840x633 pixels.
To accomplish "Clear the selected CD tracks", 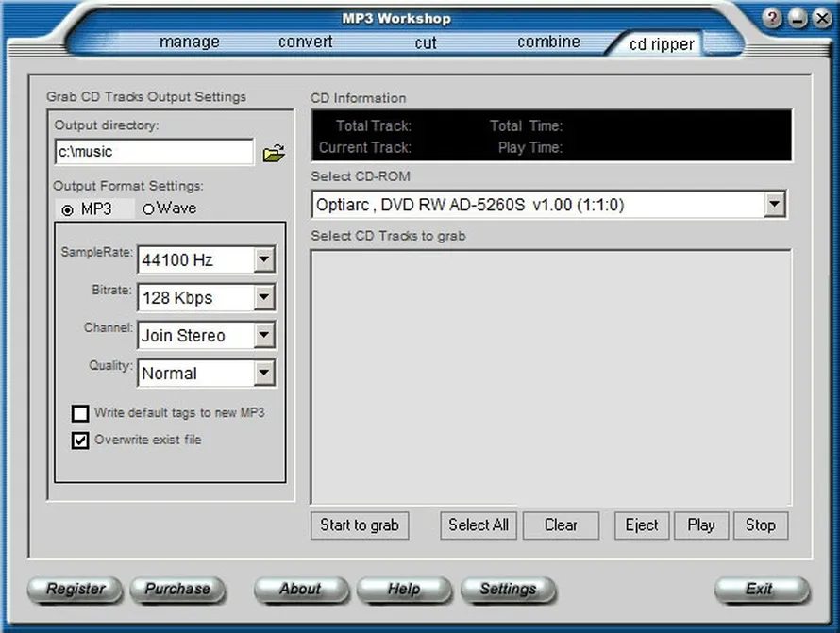I will (x=561, y=525).
